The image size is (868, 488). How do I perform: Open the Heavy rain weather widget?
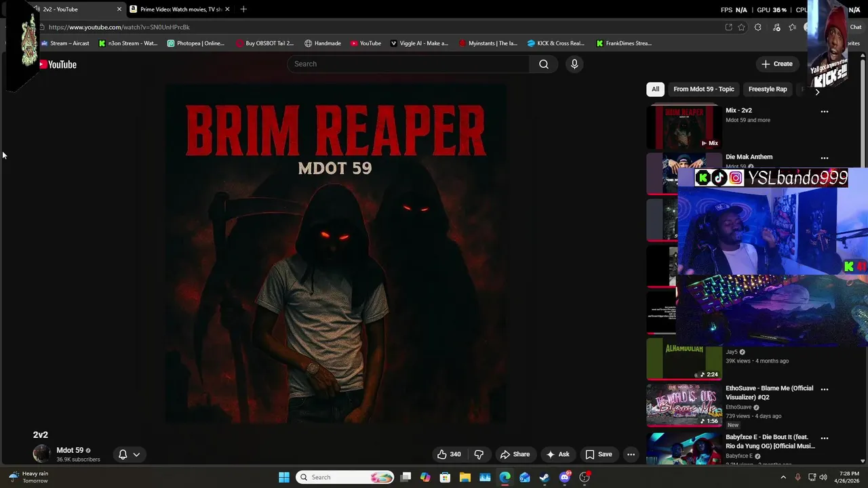(28, 477)
